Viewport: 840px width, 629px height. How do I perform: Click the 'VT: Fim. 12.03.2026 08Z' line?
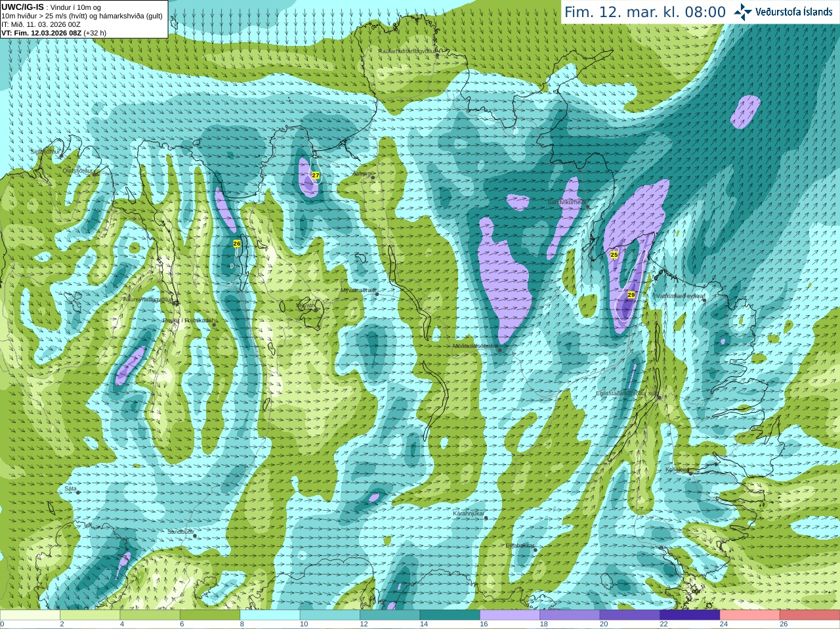54,33
